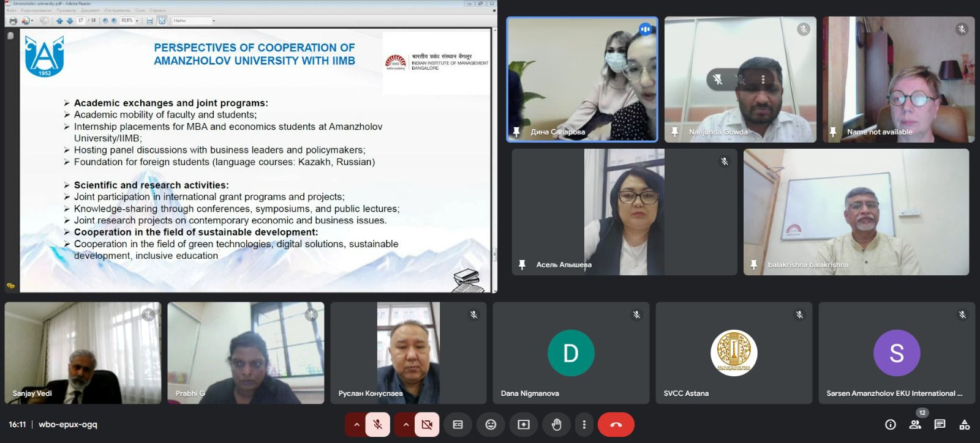980x443 pixels.
Task: Unmute the microphone in the call bar
Action: tap(378, 425)
